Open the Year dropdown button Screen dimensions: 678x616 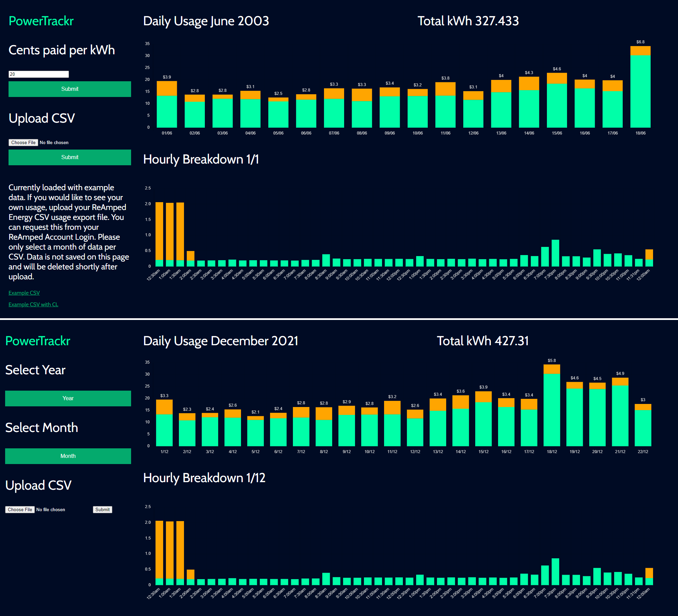pos(68,398)
